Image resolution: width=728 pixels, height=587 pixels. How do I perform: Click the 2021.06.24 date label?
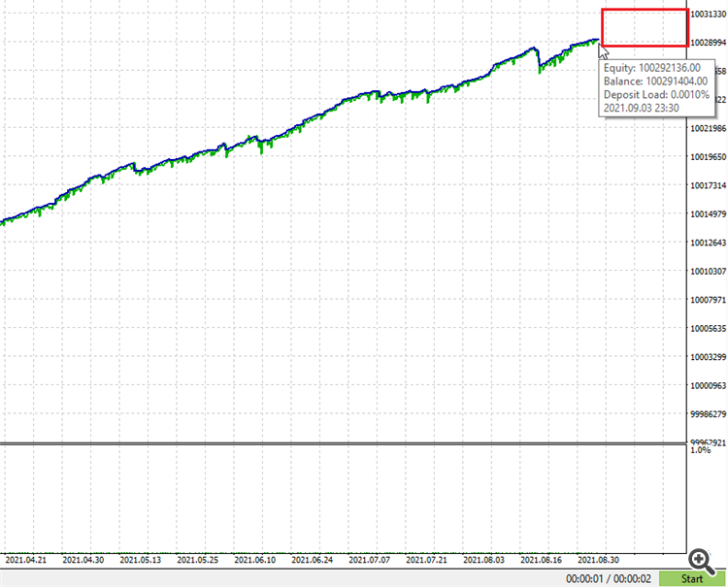pyautogui.click(x=312, y=560)
